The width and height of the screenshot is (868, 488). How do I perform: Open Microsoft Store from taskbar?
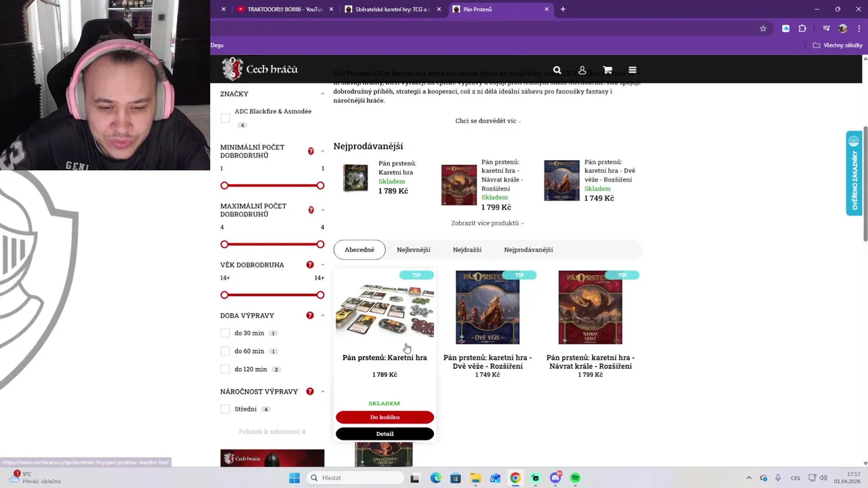point(456,478)
